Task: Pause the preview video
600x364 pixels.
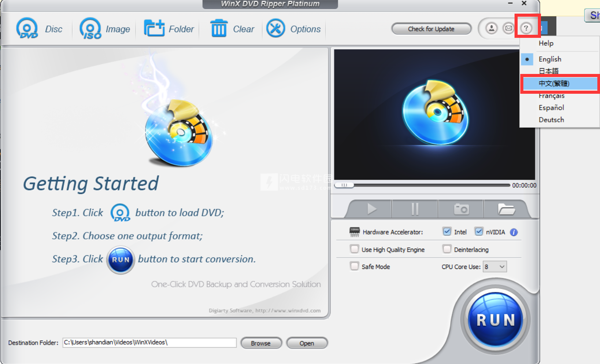Action: (415, 209)
